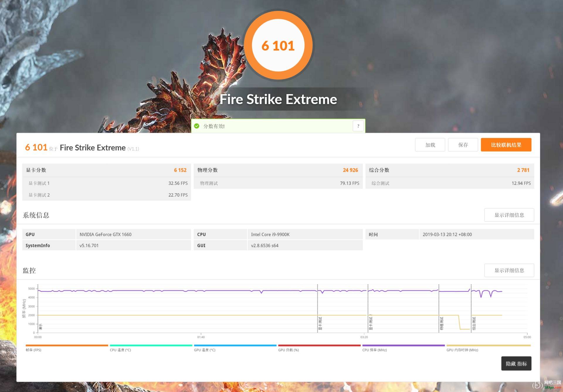Click the 分数有效! validity message
This screenshot has width=563, height=392.
click(214, 126)
